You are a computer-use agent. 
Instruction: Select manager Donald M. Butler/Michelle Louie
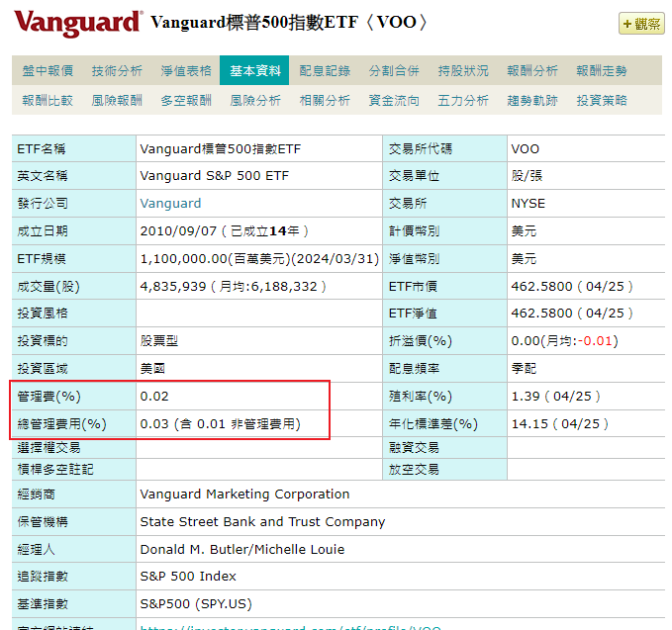click(242, 550)
